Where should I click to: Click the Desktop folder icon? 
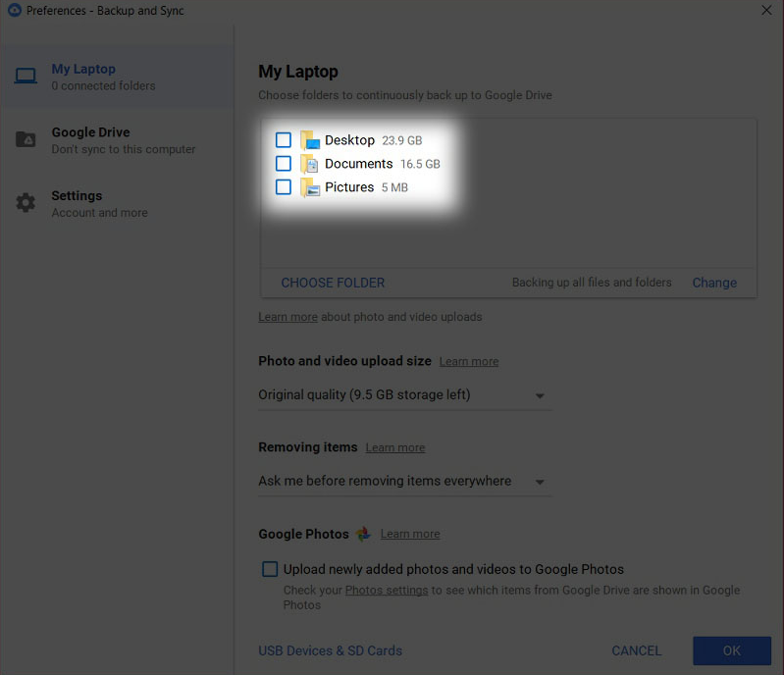(310, 140)
